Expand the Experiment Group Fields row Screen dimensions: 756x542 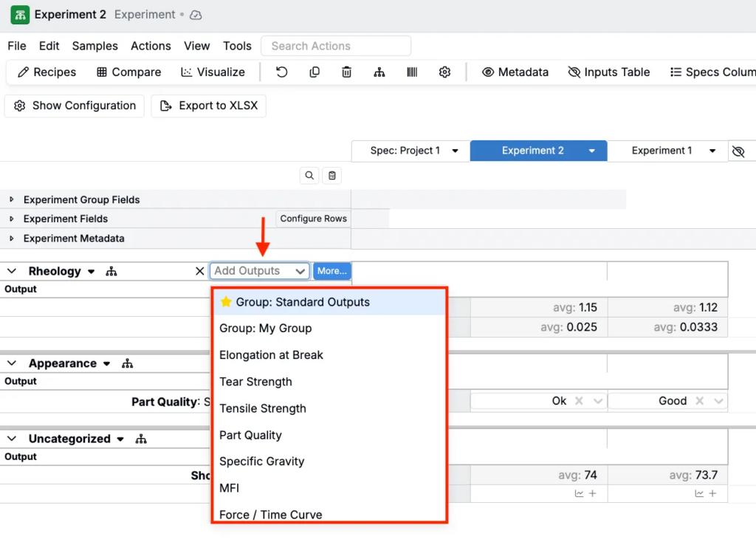pyautogui.click(x=12, y=200)
